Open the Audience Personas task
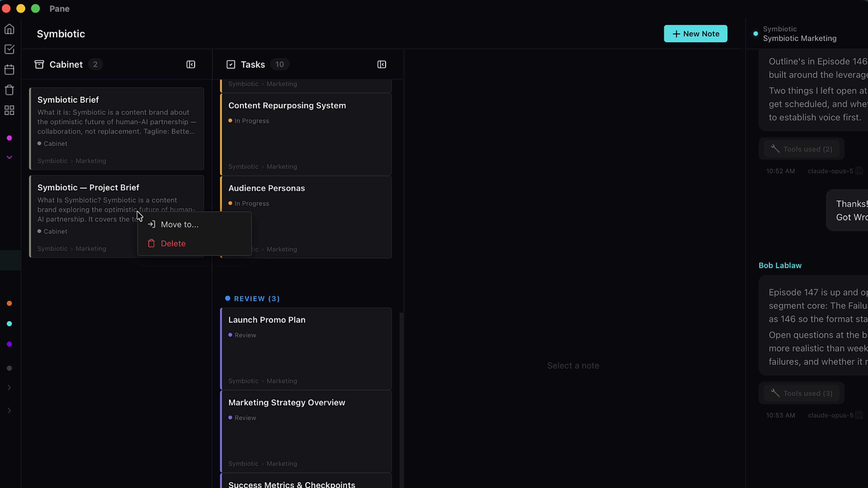The width and height of the screenshot is (868, 488). [x=306, y=217]
